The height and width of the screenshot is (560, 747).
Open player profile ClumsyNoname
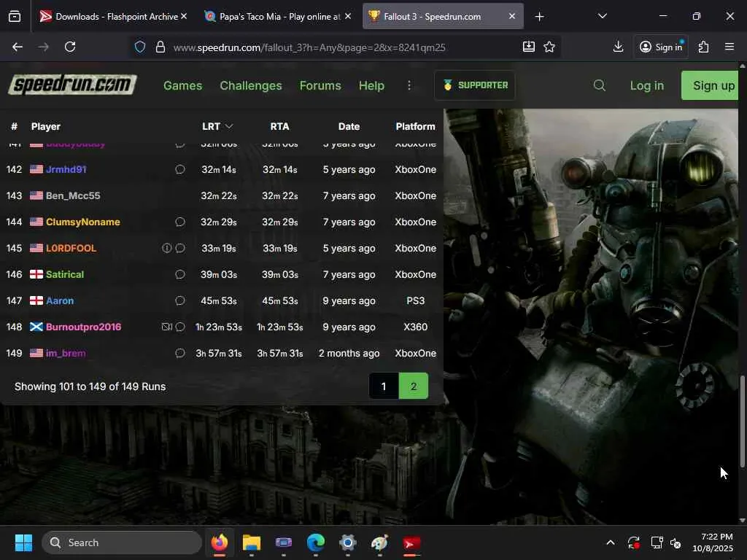coord(83,222)
